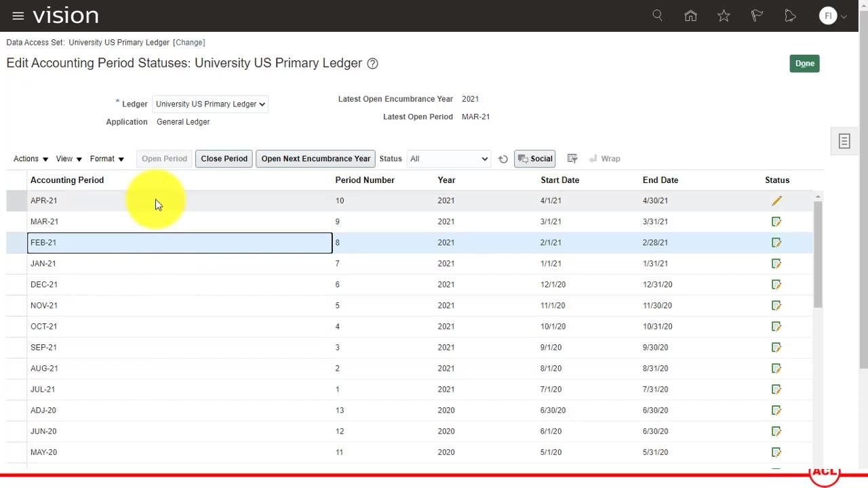Open the Format menu

pyautogui.click(x=107, y=159)
